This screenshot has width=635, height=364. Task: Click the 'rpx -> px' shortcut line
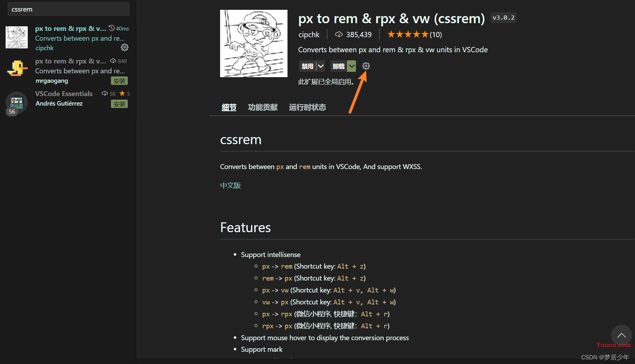(x=326, y=326)
